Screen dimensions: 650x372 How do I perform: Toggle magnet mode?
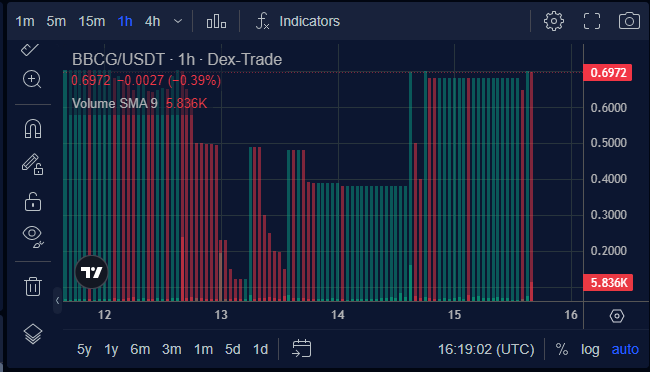click(33, 129)
